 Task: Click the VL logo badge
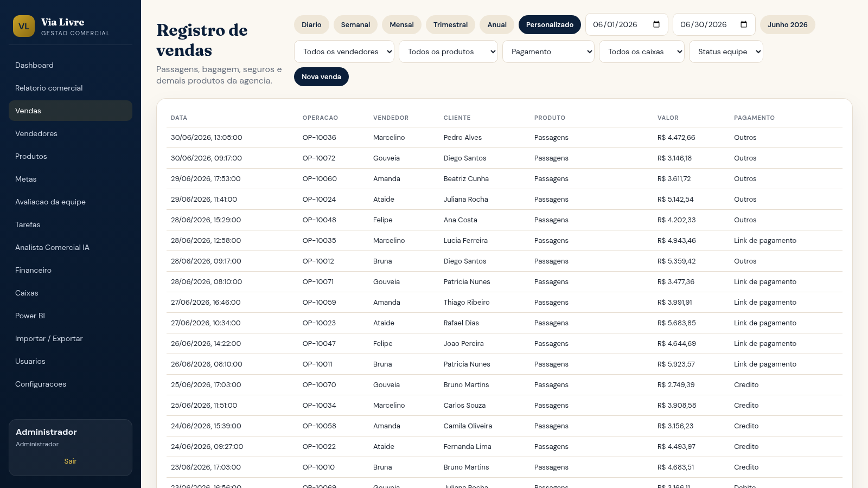coord(24,26)
